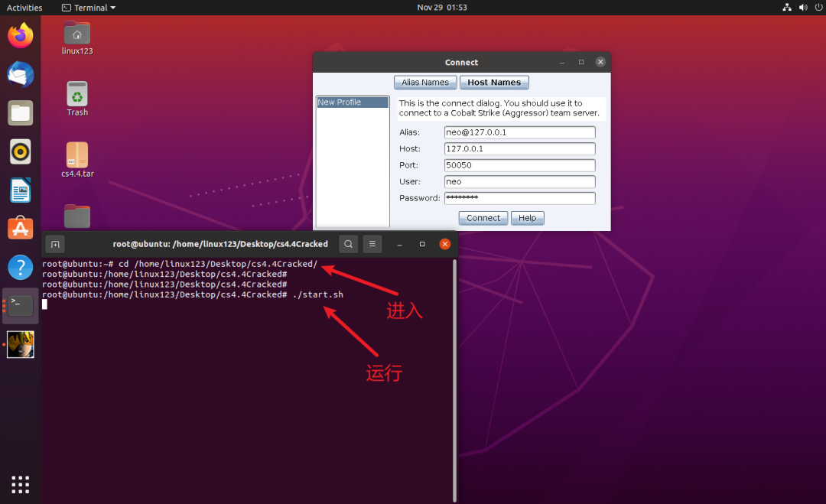Switch to Alias Names view
Viewport: 826px width, 504px height.
coord(425,82)
